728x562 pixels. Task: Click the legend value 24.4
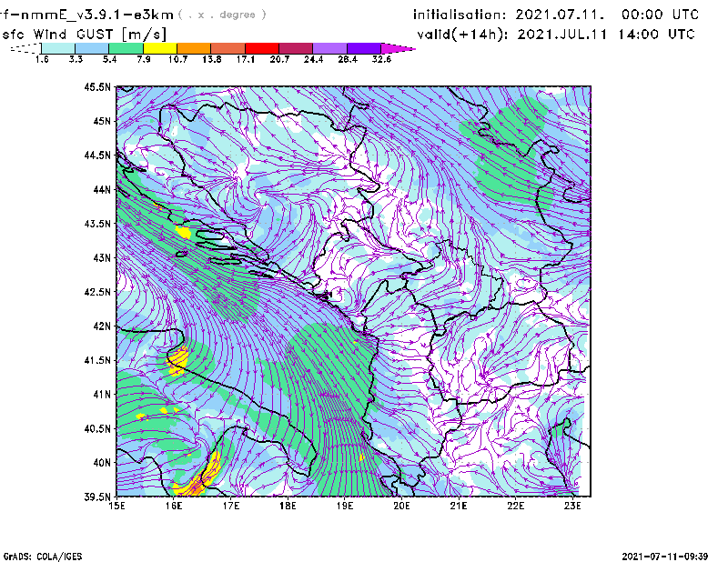(x=313, y=59)
